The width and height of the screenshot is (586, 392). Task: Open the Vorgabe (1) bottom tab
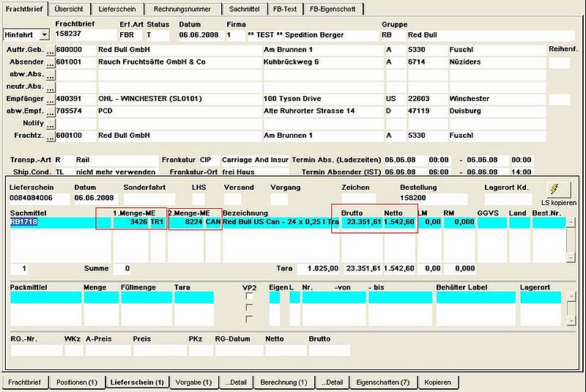point(193,382)
